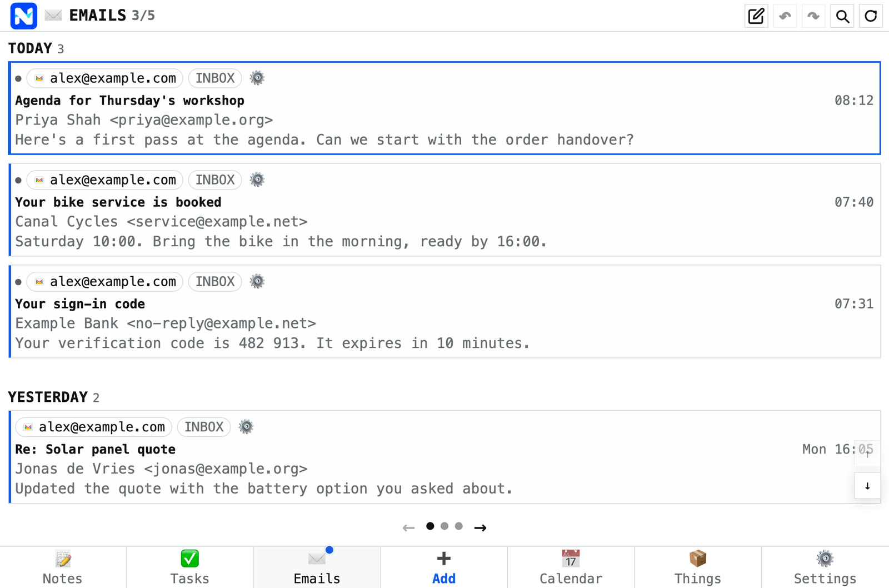Select the first pagination dot

[430, 526]
